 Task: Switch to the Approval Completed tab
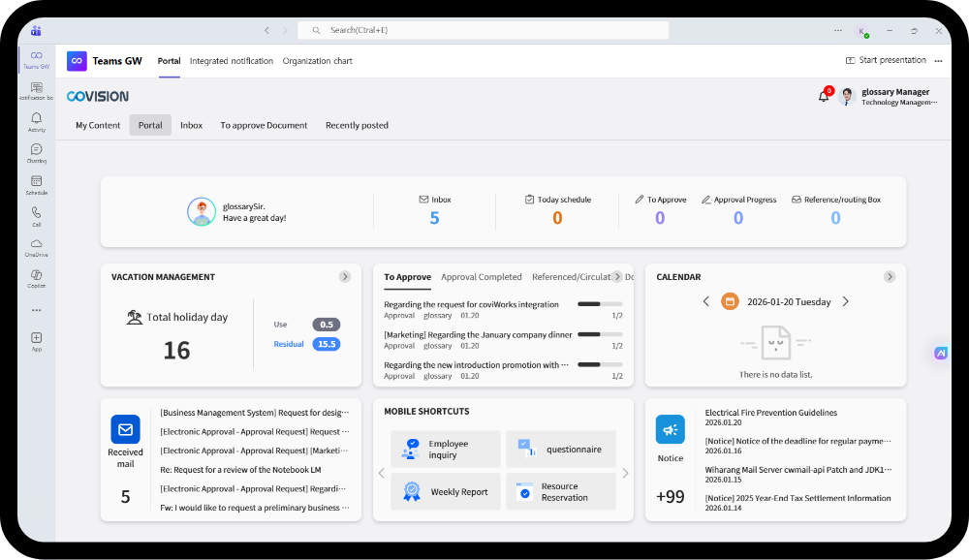pos(481,277)
